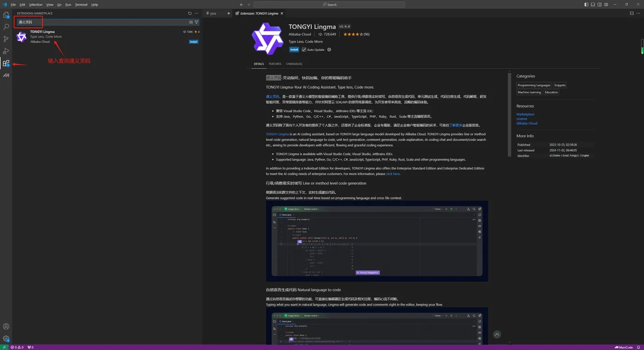644x350 pixels.
Task: Open notifications bell in status bar
Action: pyautogui.click(x=638, y=347)
